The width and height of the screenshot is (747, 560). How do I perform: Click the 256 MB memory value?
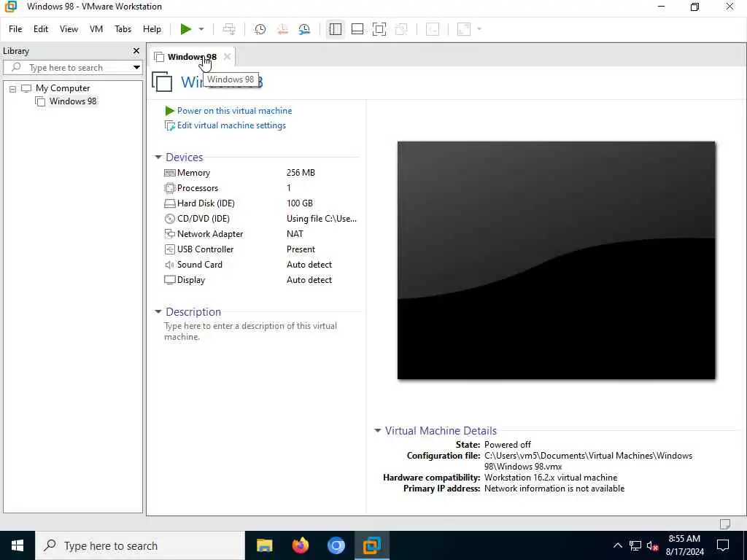pos(301,173)
